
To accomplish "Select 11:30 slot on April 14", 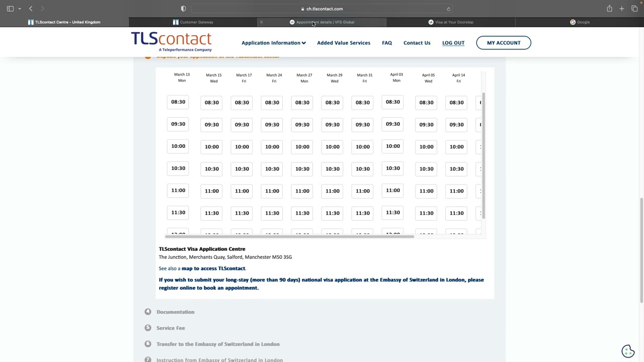I will pyautogui.click(x=456, y=213).
